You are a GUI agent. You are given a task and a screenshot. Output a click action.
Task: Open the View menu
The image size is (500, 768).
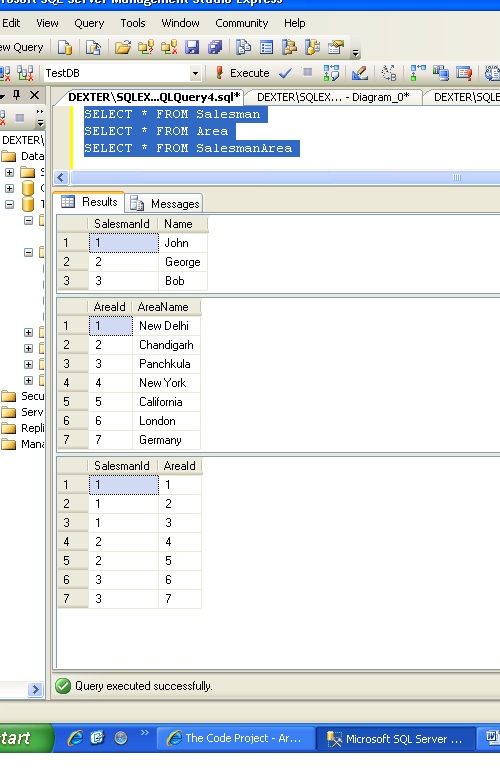click(x=47, y=23)
